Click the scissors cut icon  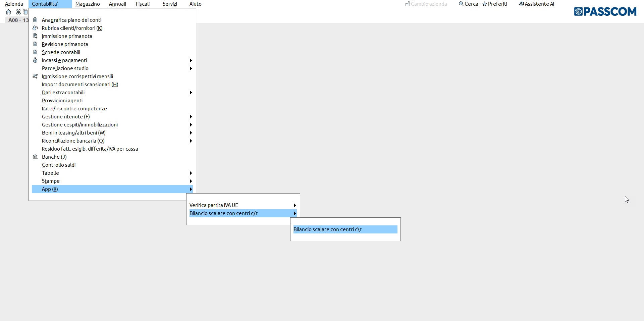(18, 12)
